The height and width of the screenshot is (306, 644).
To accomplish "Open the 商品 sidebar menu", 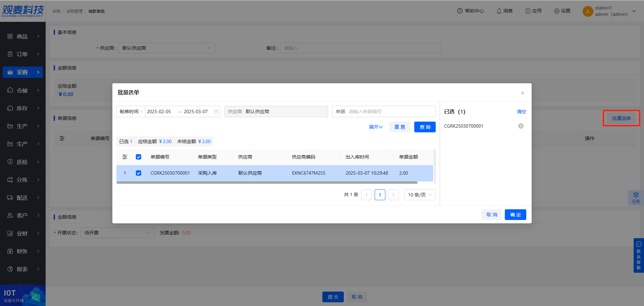I will pos(23,36).
